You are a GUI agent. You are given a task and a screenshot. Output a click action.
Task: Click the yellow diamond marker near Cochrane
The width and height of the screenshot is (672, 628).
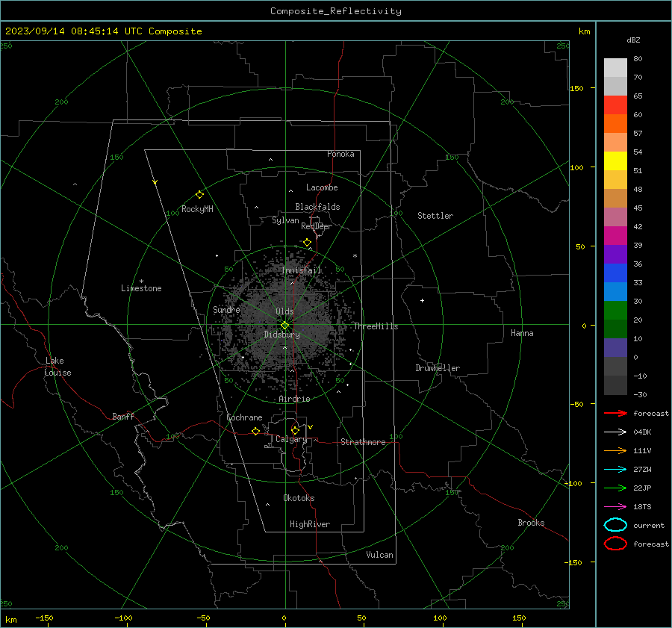256,431
